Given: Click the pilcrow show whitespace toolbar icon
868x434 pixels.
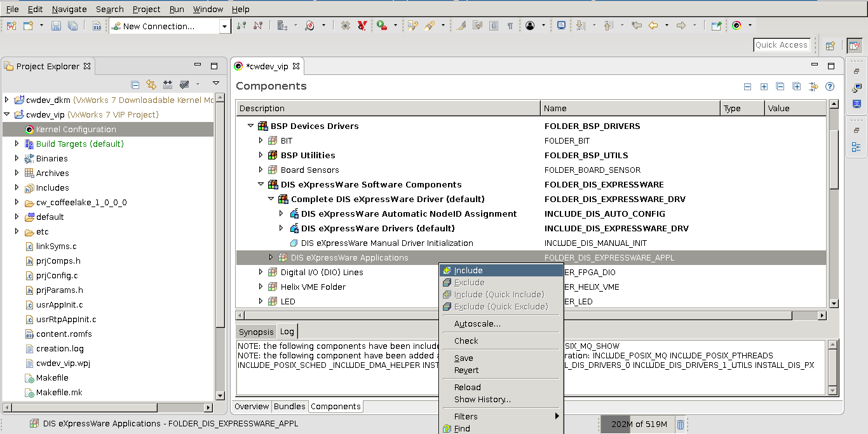Looking at the screenshot, I should [510, 26].
